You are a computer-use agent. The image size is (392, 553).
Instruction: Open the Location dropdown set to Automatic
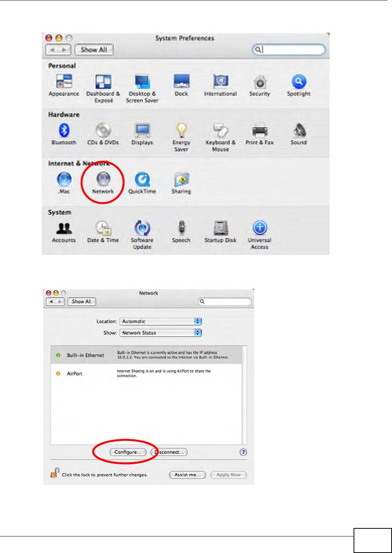[x=161, y=321]
